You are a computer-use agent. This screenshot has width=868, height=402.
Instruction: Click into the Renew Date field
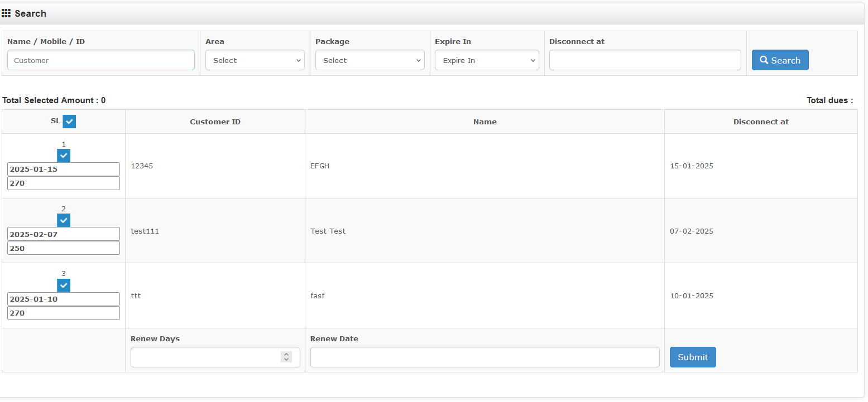(485, 357)
